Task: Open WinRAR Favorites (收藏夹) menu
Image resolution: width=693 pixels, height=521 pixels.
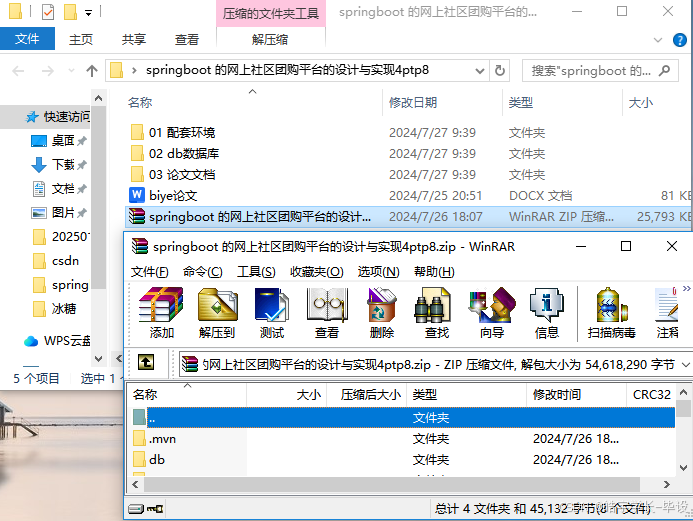Action: pos(316,272)
